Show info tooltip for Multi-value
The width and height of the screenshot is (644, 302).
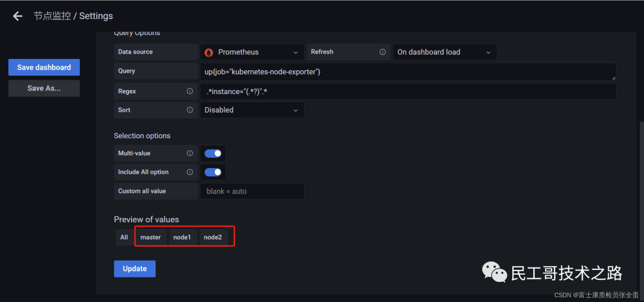(x=190, y=153)
